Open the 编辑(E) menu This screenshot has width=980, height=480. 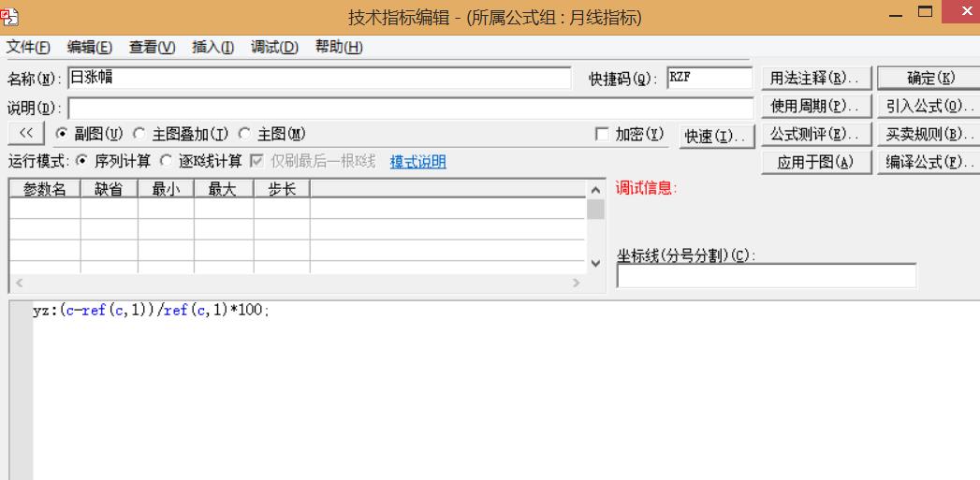89,48
